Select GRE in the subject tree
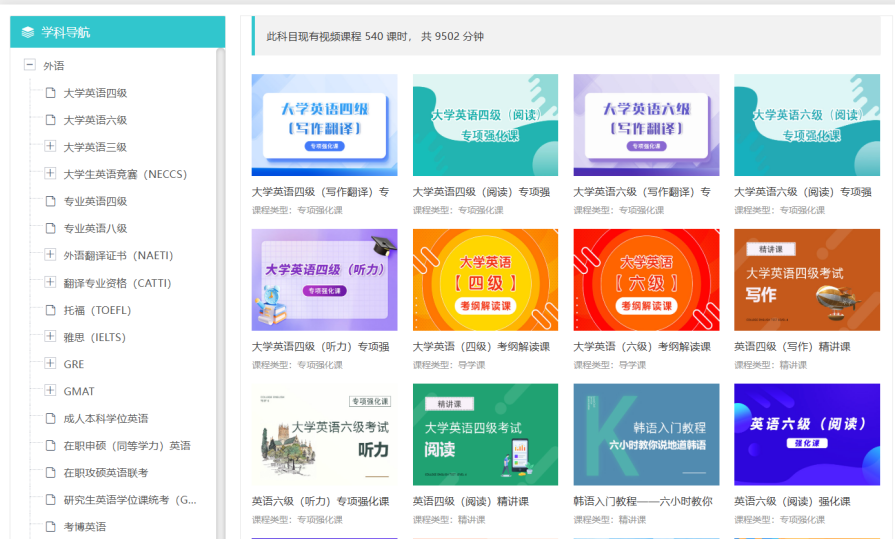The height and width of the screenshot is (539, 895). pos(74,364)
